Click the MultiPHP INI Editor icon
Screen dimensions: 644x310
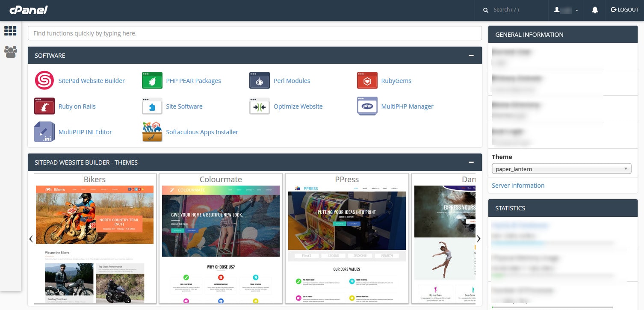click(44, 132)
